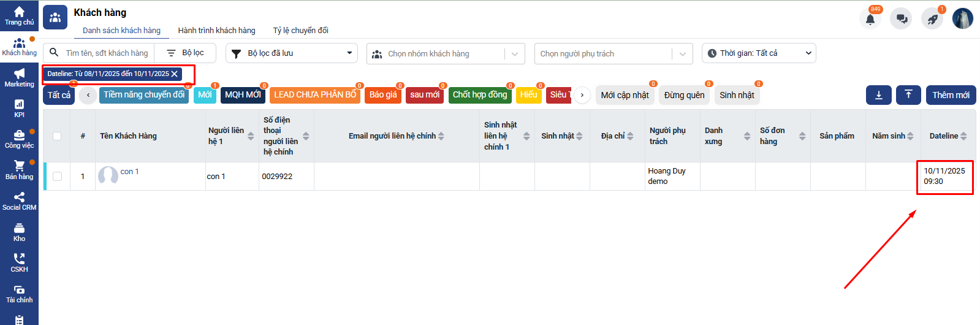This screenshot has height=325, width=980.
Task: Open Marketing in the sidebar
Action: pos(19,78)
